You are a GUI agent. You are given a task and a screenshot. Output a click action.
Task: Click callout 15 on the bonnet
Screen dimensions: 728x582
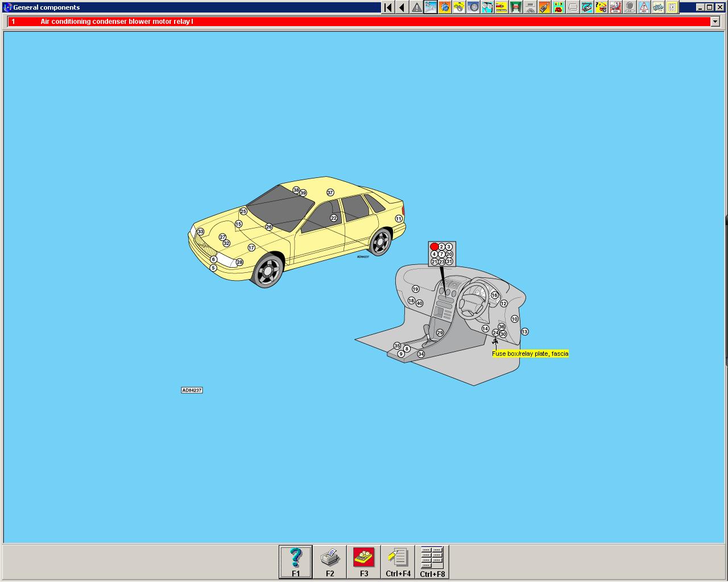click(x=238, y=224)
